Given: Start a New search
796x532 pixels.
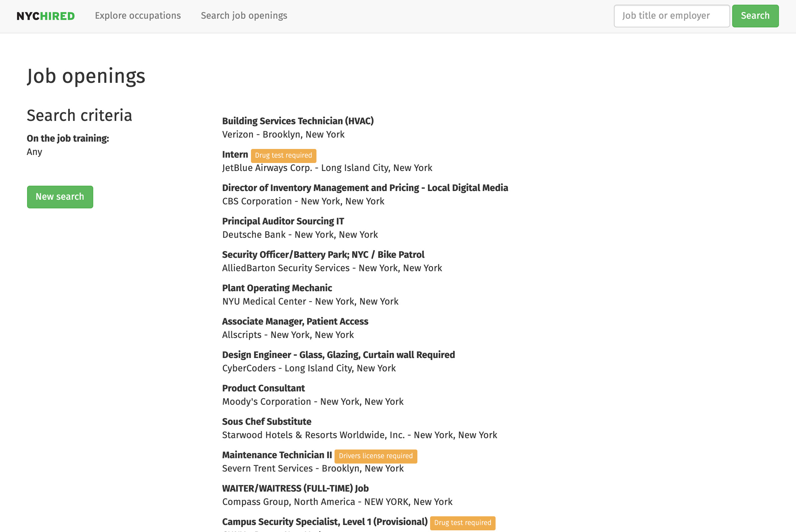Looking at the screenshot, I should tap(60, 197).
